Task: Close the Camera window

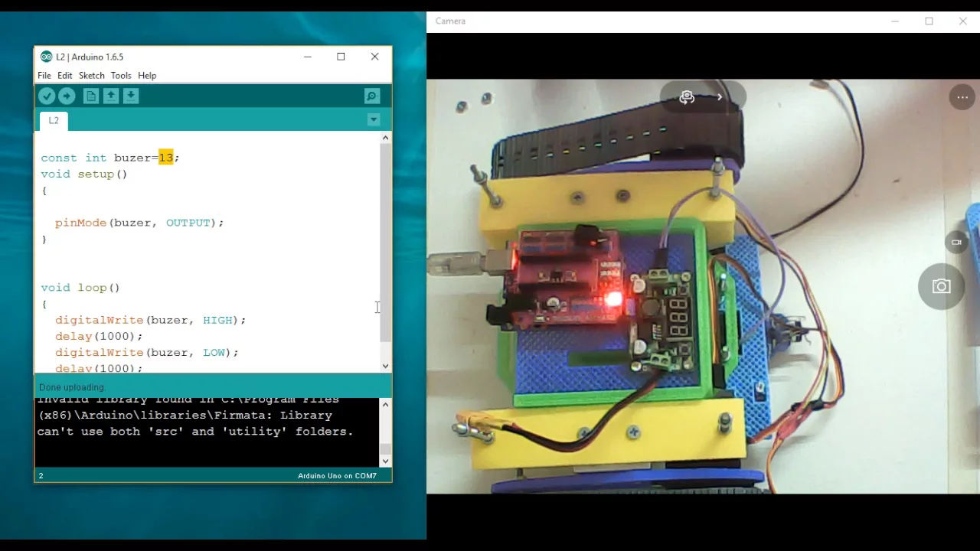Action: click(x=962, y=21)
